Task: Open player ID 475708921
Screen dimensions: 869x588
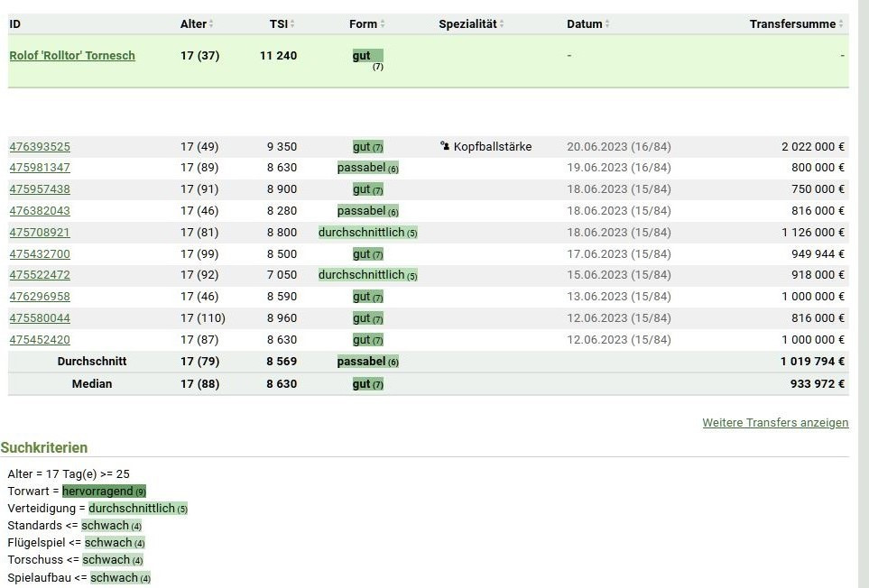Action: point(40,232)
